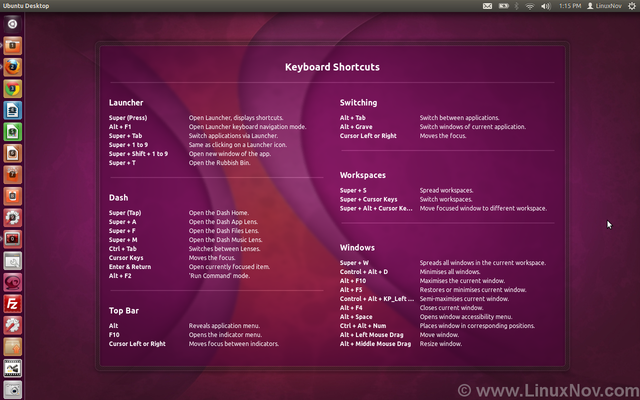The height and width of the screenshot is (400, 640).
Task: Click the Workspaces section heading
Action: click(x=363, y=175)
